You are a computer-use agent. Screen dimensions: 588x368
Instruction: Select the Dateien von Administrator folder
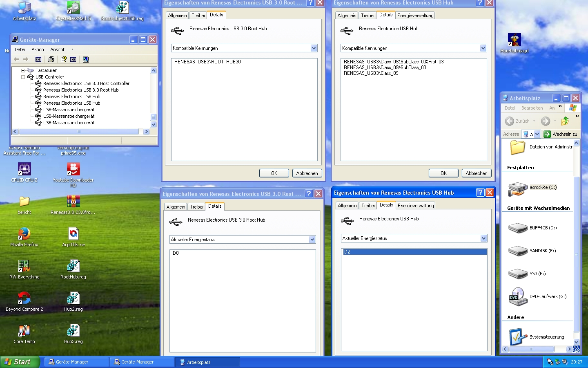pos(541,147)
